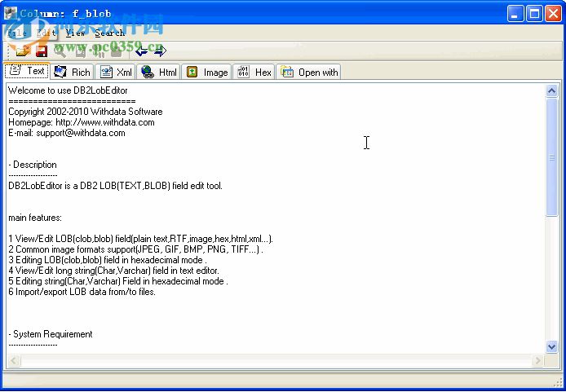
Task: Click line 3 Editing LOB hexadecimal mode
Action: click(108, 260)
